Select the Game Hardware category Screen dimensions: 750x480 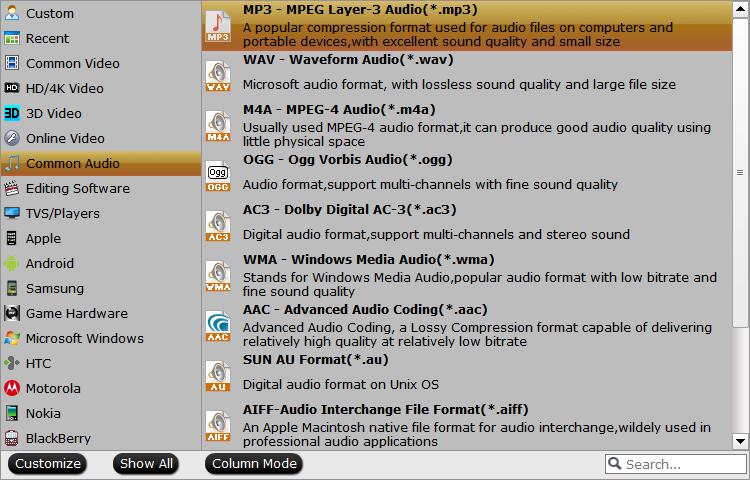pos(76,314)
